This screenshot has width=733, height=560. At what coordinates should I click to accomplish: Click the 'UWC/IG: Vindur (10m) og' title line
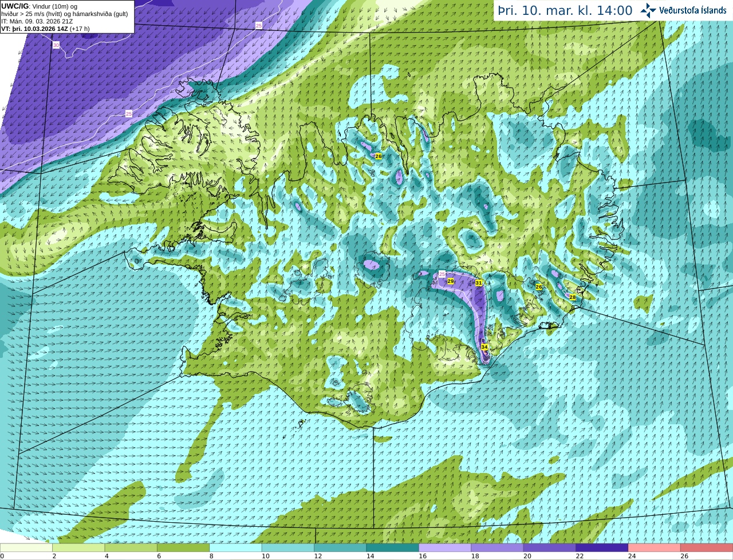pyautogui.click(x=39, y=6)
